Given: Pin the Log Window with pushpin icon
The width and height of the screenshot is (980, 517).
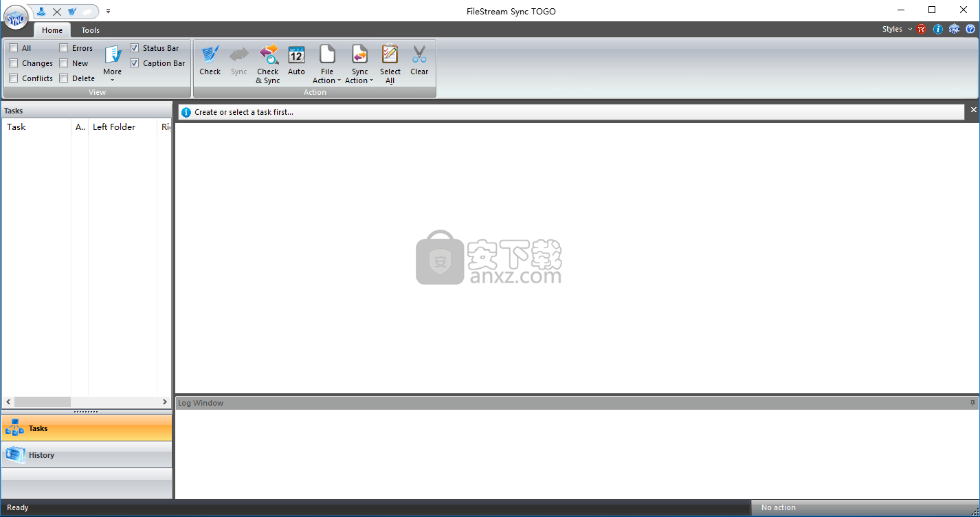Looking at the screenshot, I should tap(972, 403).
